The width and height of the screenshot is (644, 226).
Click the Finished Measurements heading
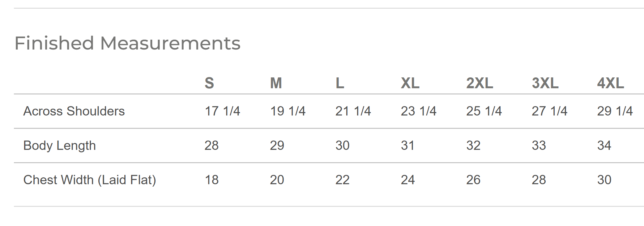(127, 43)
